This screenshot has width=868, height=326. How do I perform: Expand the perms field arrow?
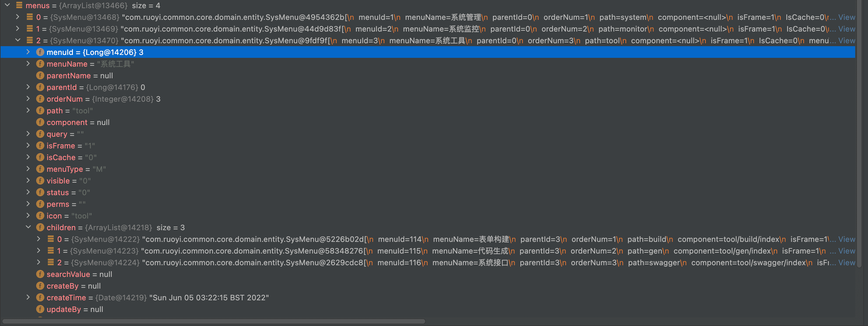click(28, 204)
